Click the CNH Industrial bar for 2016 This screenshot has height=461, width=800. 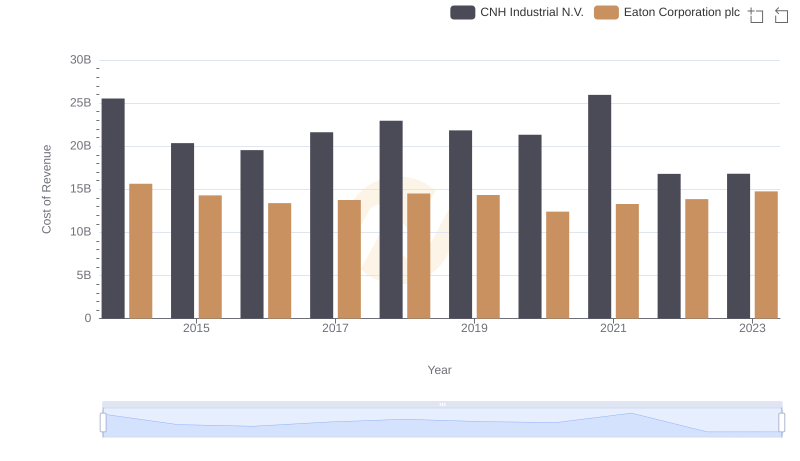point(252,234)
